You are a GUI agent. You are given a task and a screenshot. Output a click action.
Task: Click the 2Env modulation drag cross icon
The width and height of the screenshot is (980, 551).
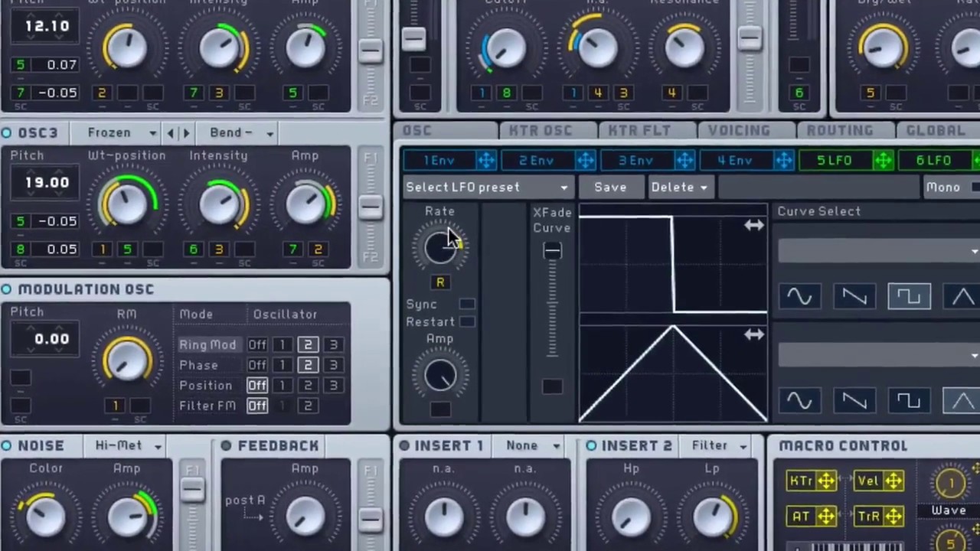tap(586, 161)
